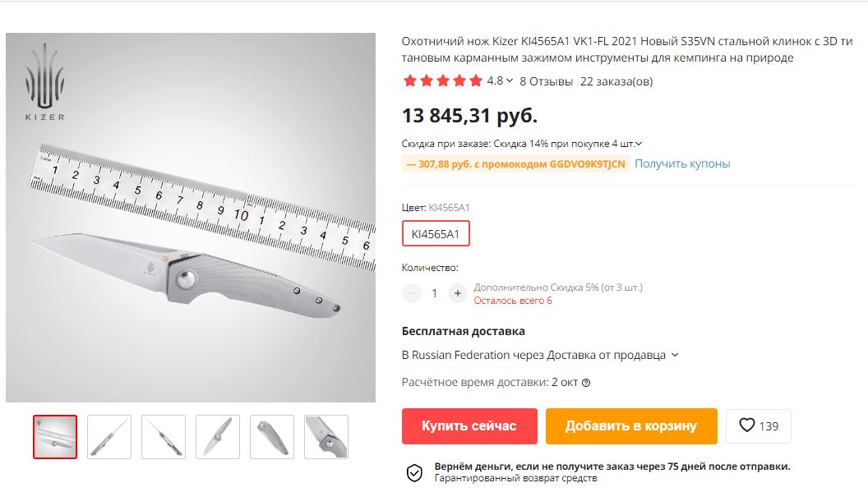Viewport: 868px width, 492px height.
Task: Click the Добавить в корзину button
Action: pyautogui.click(x=631, y=425)
